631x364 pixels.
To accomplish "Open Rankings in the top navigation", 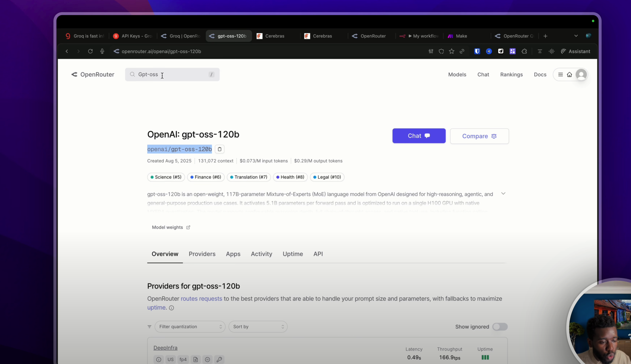I will point(511,75).
